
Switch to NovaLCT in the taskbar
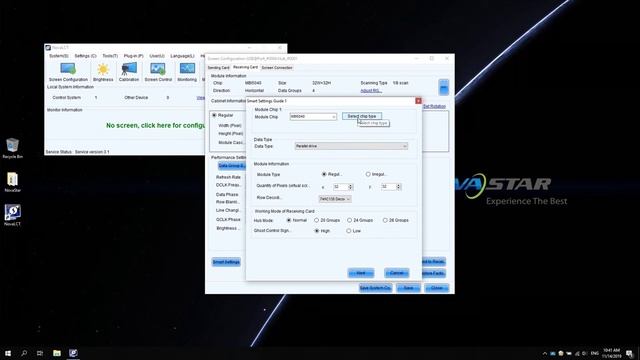click(73, 353)
